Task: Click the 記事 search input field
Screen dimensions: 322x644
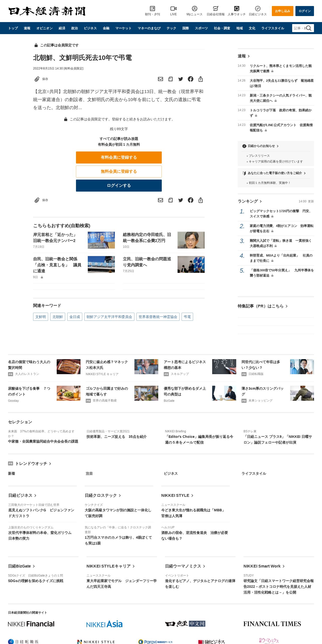Action: tap(299, 28)
